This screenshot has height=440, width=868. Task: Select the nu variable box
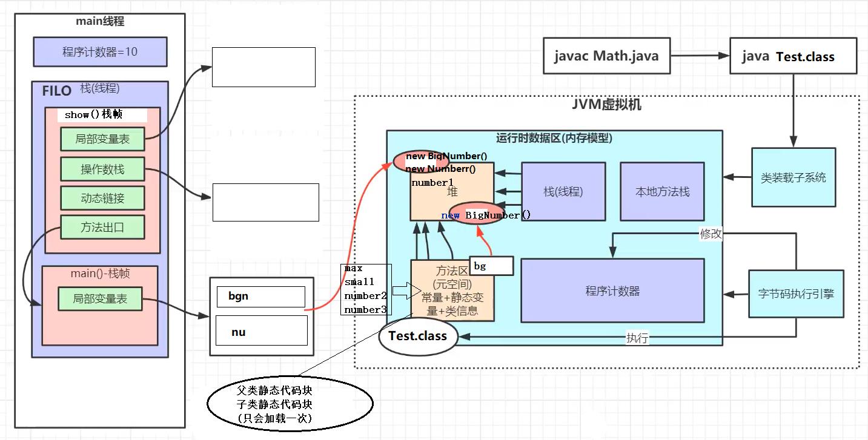point(262,330)
